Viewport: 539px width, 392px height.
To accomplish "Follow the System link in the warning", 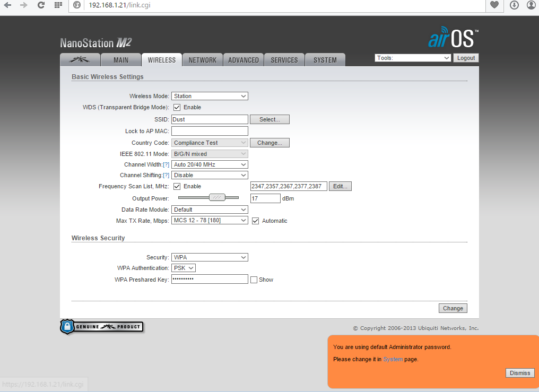I will 393,359.
